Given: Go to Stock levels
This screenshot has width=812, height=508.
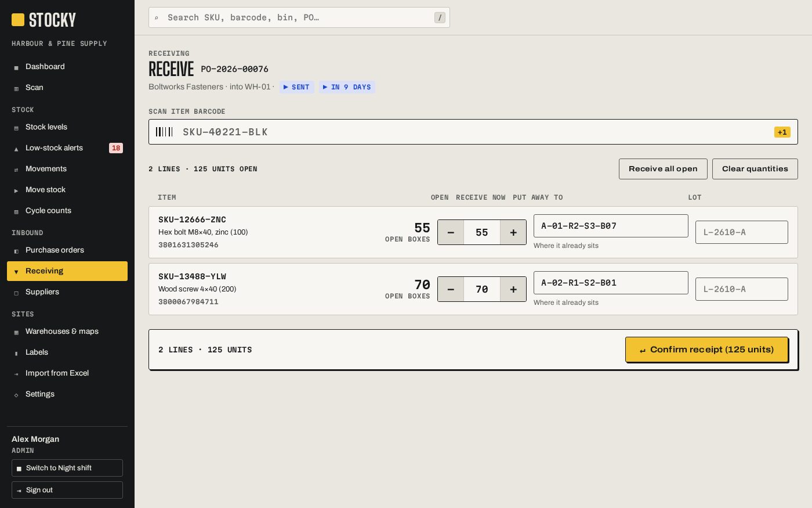Looking at the screenshot, I should pos(67,127).
